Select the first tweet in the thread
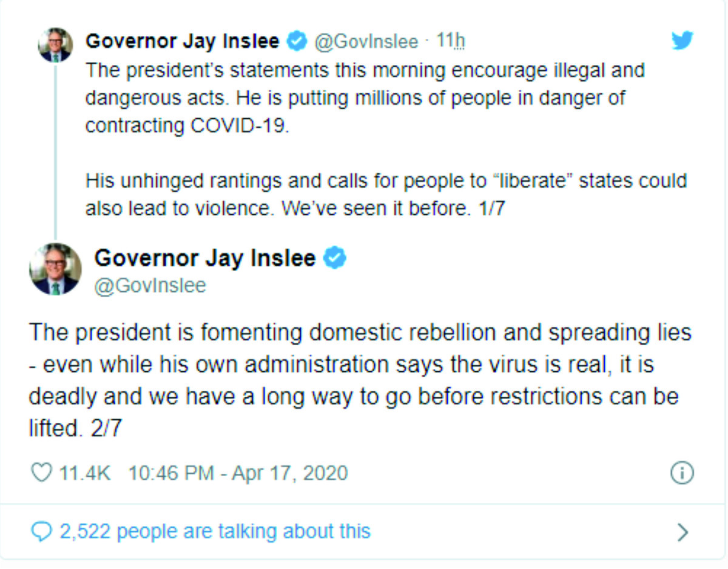The height and width of the screenshot is (569, 728). point(364,121)
